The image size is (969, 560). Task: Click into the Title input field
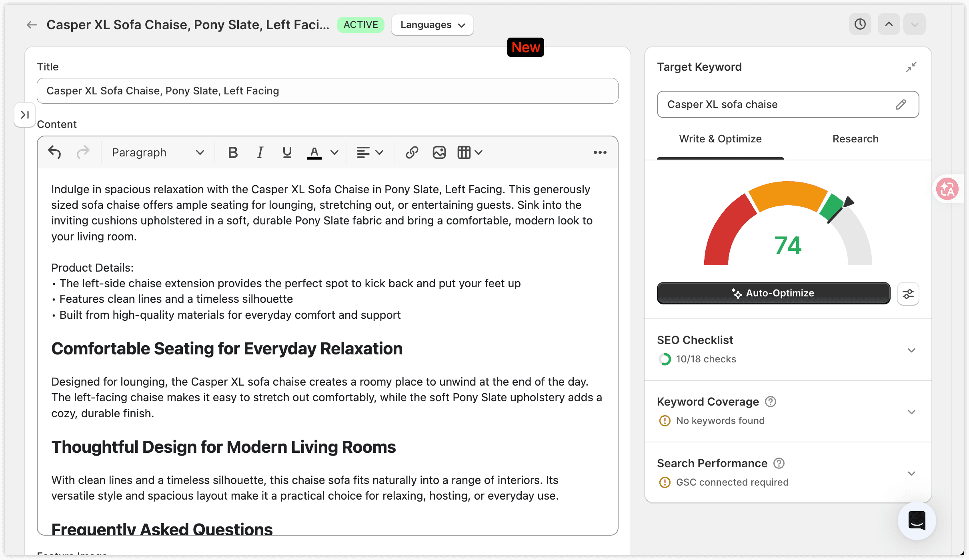[x=328, y=91]
